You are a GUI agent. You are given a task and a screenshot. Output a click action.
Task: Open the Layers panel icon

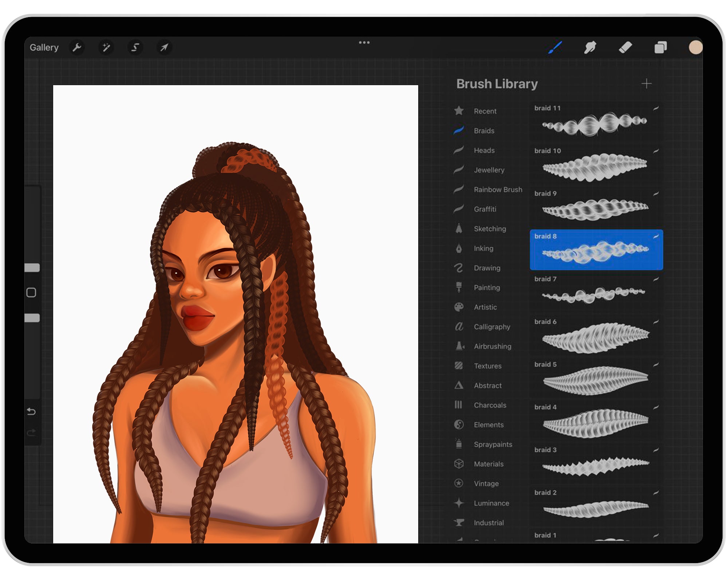[660, 47]
